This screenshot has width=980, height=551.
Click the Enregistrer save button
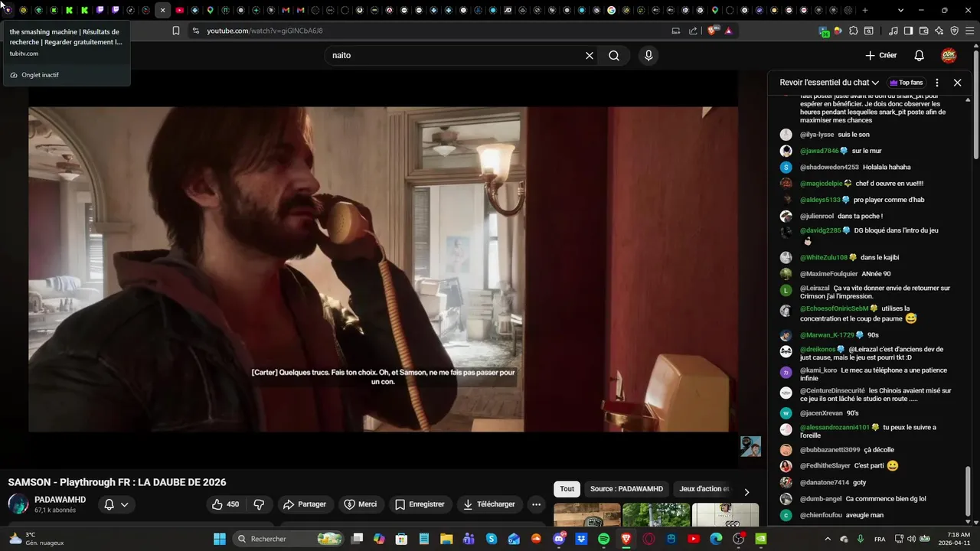coord(420,504)
